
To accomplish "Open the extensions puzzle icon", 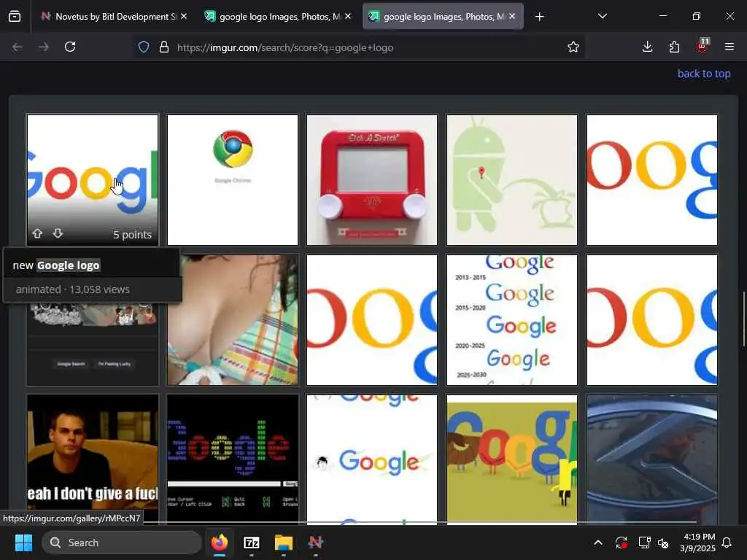I will click(674, 47).
